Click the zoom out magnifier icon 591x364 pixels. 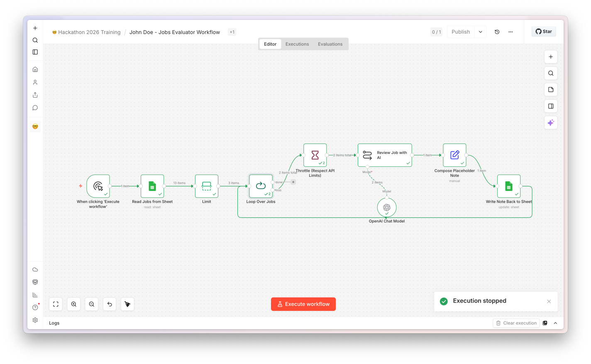tap(92, 304)
